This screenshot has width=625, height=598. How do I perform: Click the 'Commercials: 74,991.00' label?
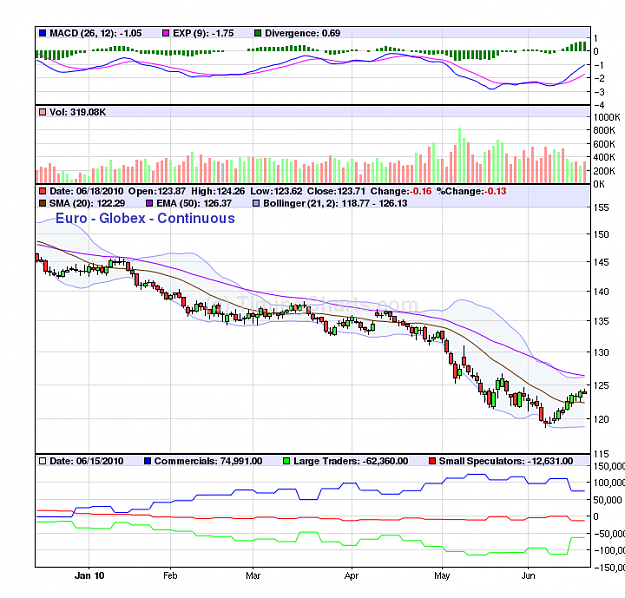[x=208, y=461]
